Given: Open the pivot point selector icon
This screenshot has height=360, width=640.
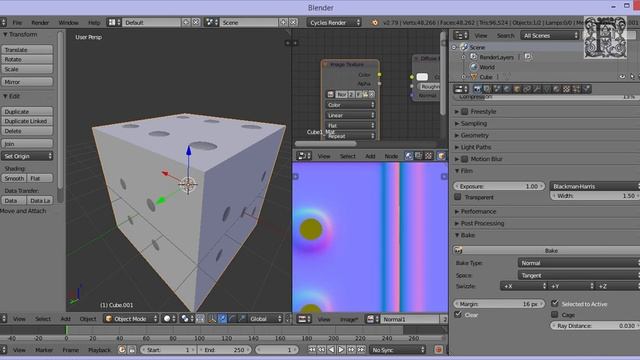Looking at the screenshot, I should pos(187,319).
